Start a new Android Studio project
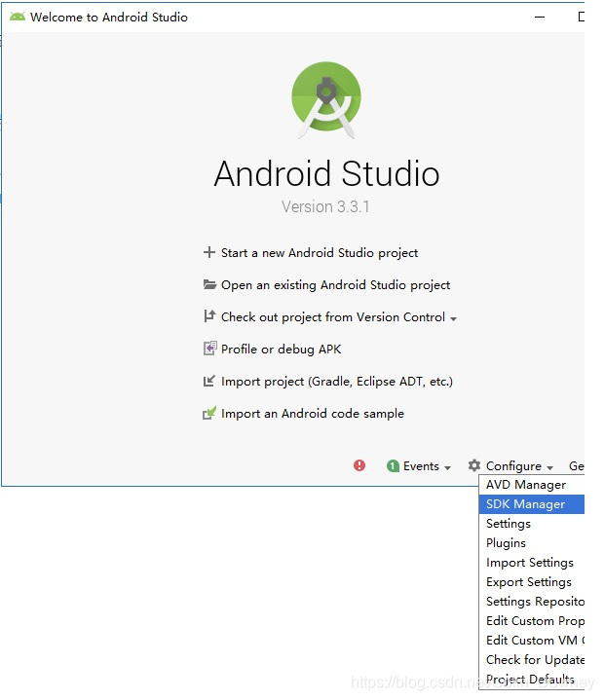Screen dimensions: 604x700 320,253
